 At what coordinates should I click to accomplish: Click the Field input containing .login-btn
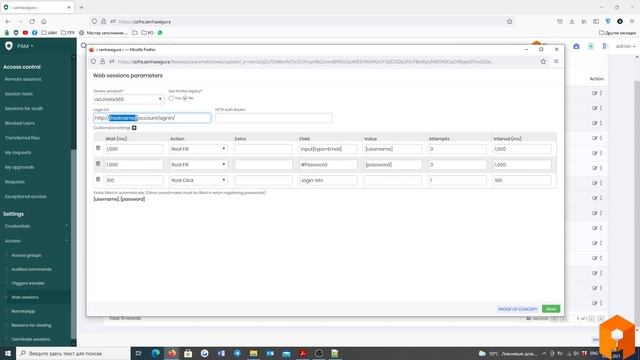coord(328,180)
